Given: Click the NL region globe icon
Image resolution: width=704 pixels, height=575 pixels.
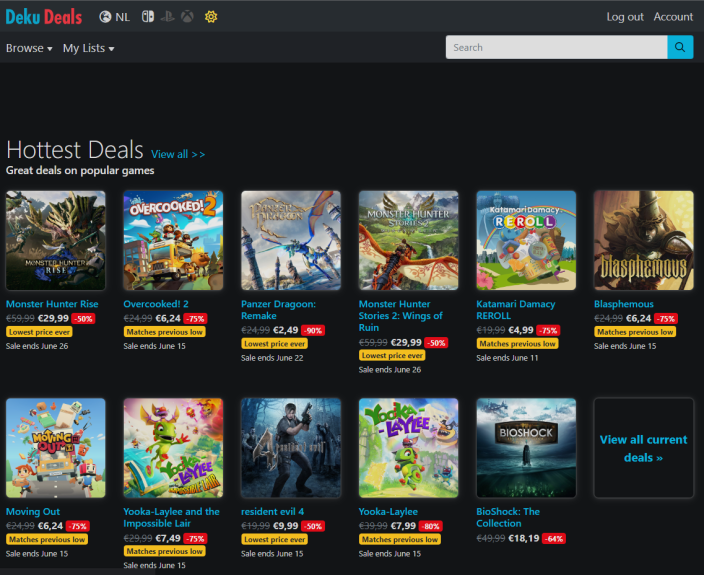Looking at the screenshot, I should coord(106,17).
